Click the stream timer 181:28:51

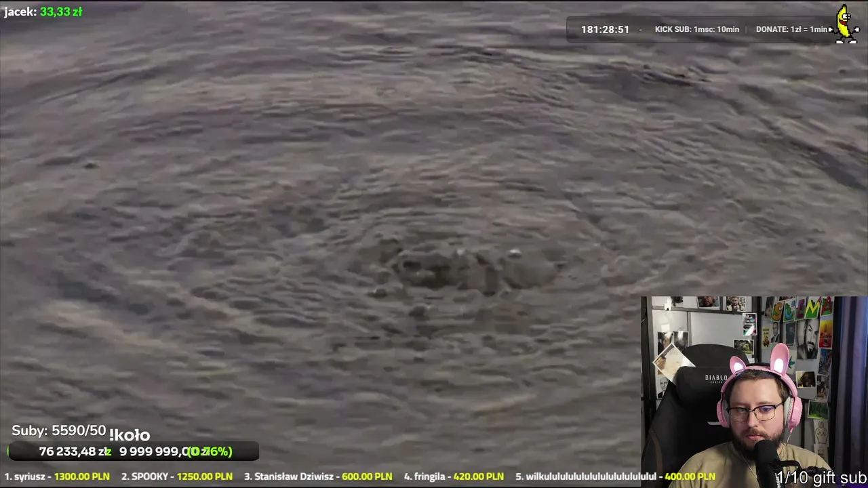[605, 30]
